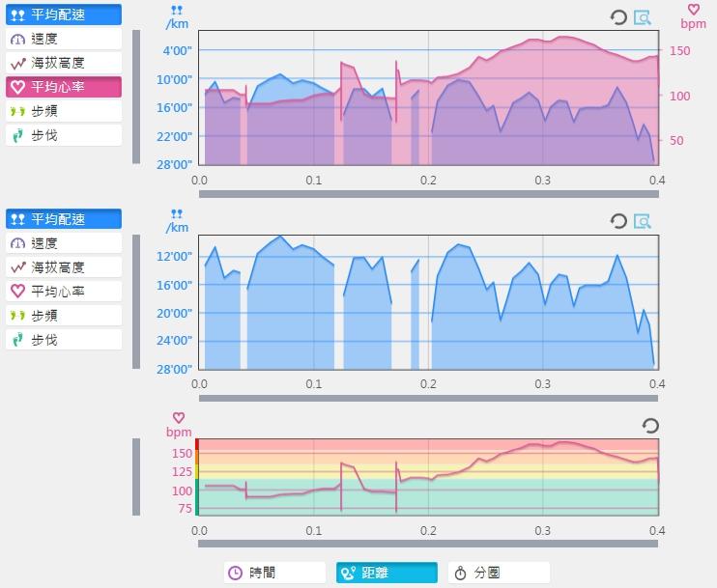Click the 0.4 distance label under the heart rate chart
Screen dimensions: 717x588
tap(657, 531)
